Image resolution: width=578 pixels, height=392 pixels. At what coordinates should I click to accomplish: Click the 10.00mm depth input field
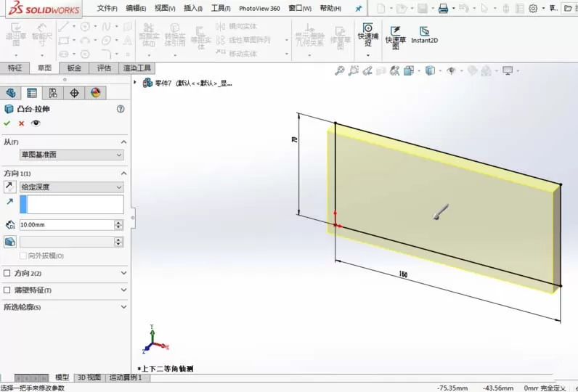pyautogui.click(x=67, y=225)
